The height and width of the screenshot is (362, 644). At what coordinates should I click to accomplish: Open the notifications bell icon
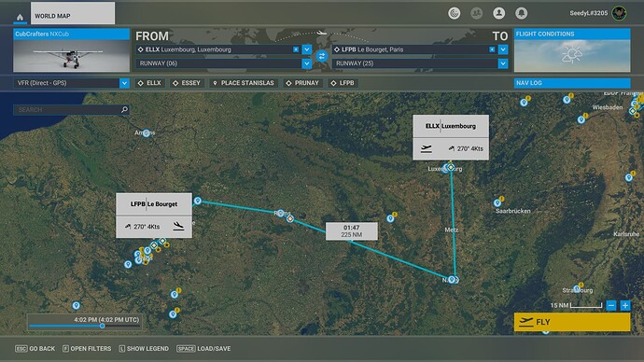[x=521, y=13]
